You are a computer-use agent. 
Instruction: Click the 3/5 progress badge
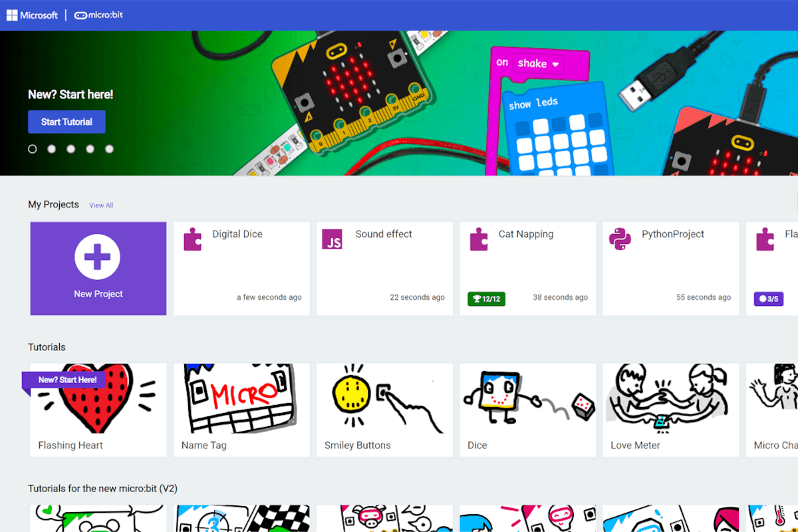(x=768, y=299)
